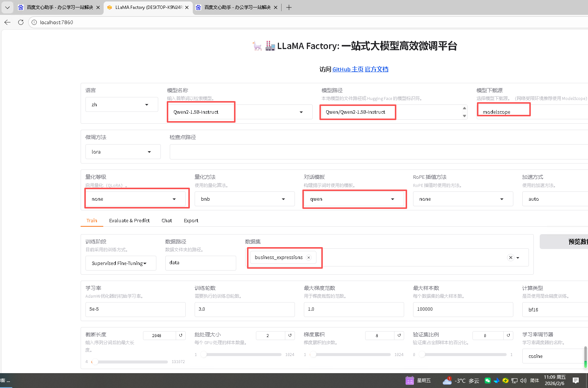Switch to the Chat tab

167,220
